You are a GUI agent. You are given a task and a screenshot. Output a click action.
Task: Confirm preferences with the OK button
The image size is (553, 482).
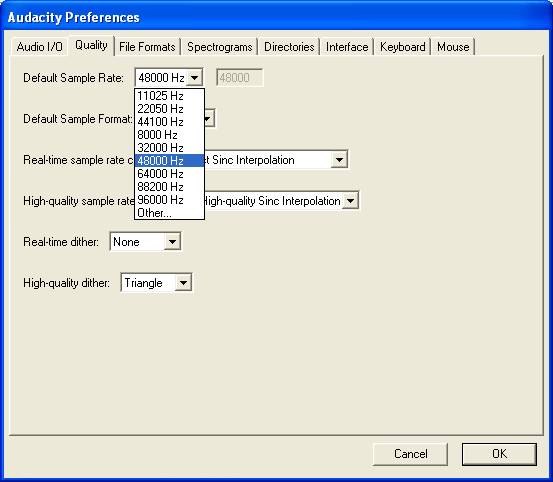[499, 454]
